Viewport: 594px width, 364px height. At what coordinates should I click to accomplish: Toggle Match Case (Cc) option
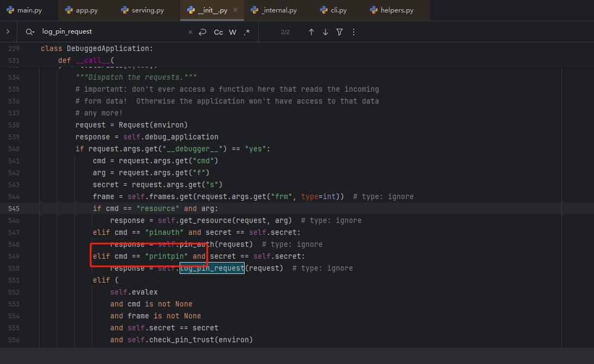[x=218, y=32]
